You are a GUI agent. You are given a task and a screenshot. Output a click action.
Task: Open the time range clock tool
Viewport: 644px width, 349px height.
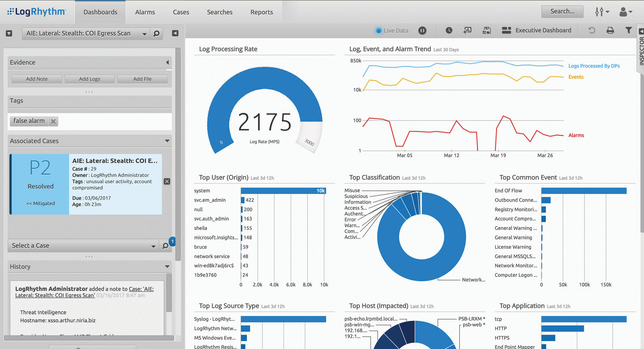[x=448, y=30]
